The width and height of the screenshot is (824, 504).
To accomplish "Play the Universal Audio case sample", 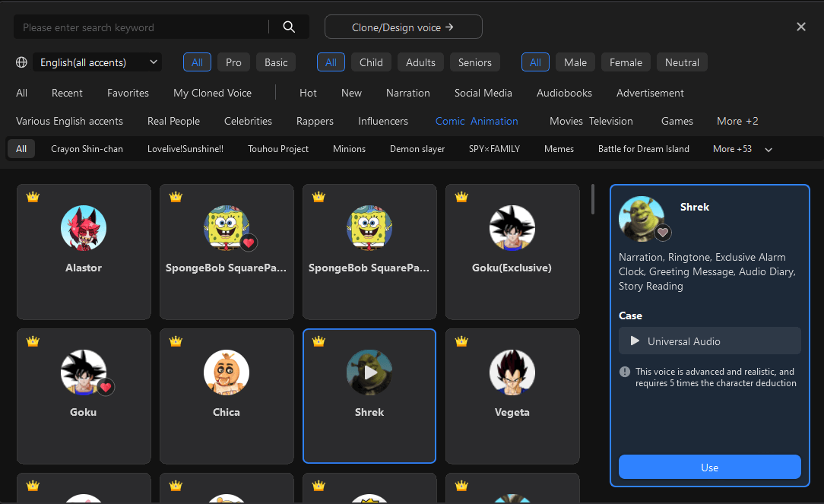I will pos(635,341).
